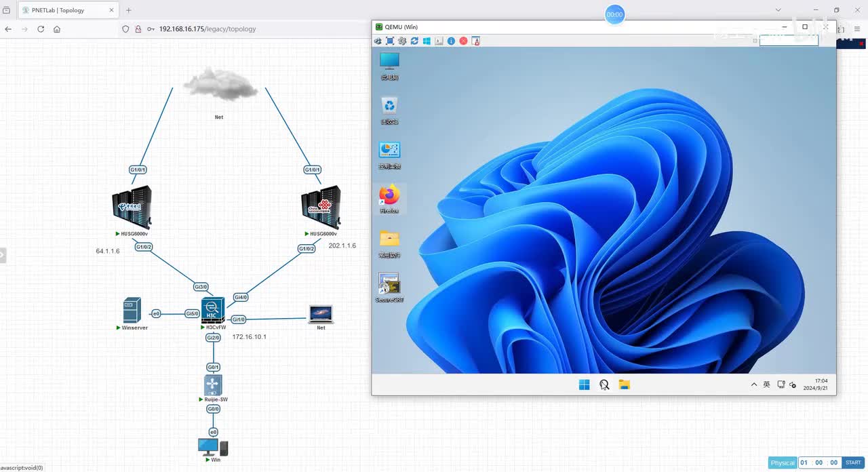868x472 pixels.
Task: Click the Gi5/0 interface label
Action: tap(193, 313)
